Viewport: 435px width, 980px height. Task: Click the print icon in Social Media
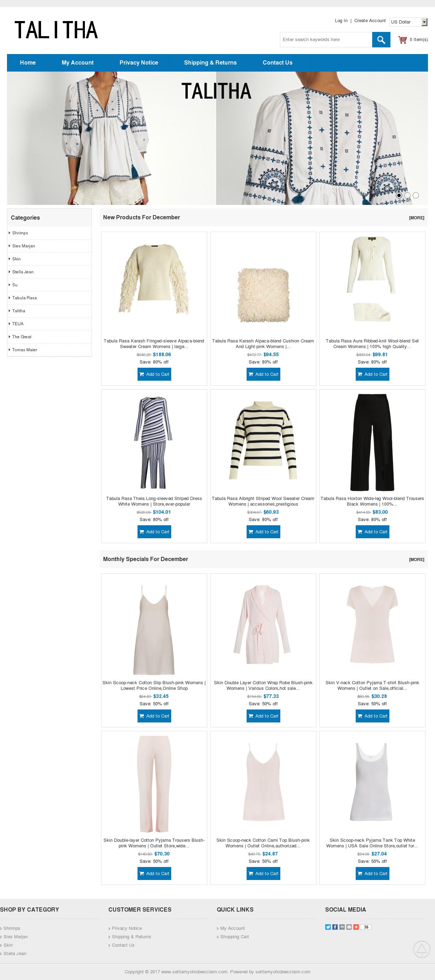click(342, 927)
